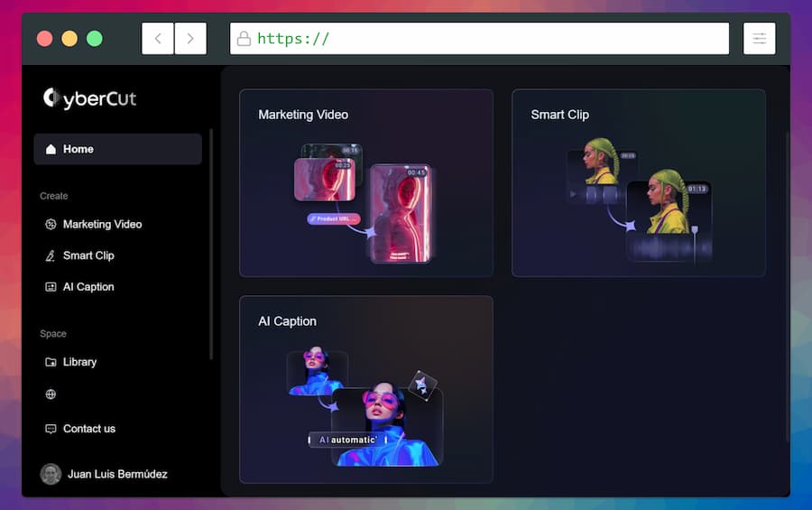Open Smart Clip in the sidebar

(x=79, y=255)
